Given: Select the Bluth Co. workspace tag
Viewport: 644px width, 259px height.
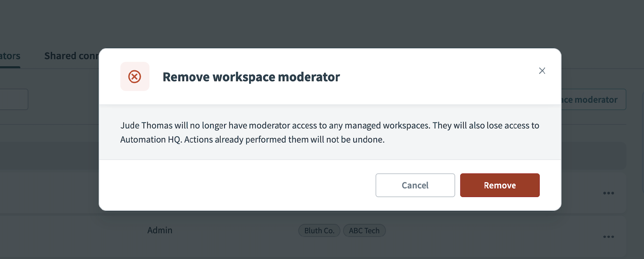Looking at the screenshot, I should (319, 230).
